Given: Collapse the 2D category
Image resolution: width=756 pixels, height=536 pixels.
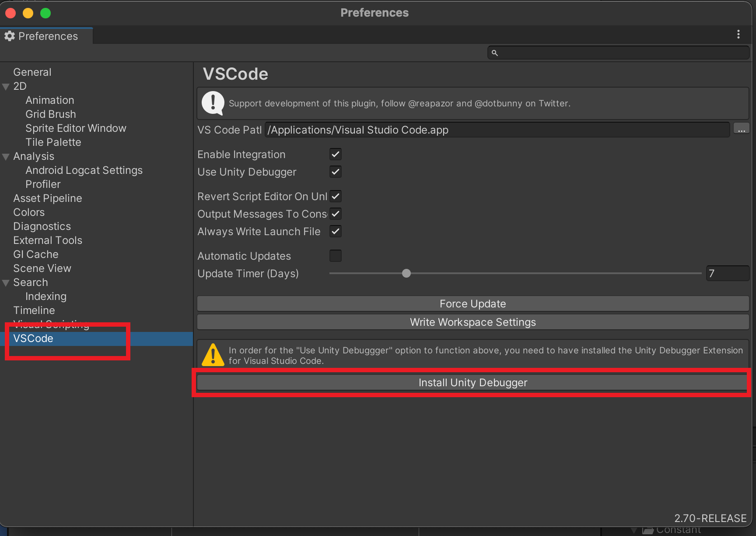Looking at the screenshot, I should 6,87.
